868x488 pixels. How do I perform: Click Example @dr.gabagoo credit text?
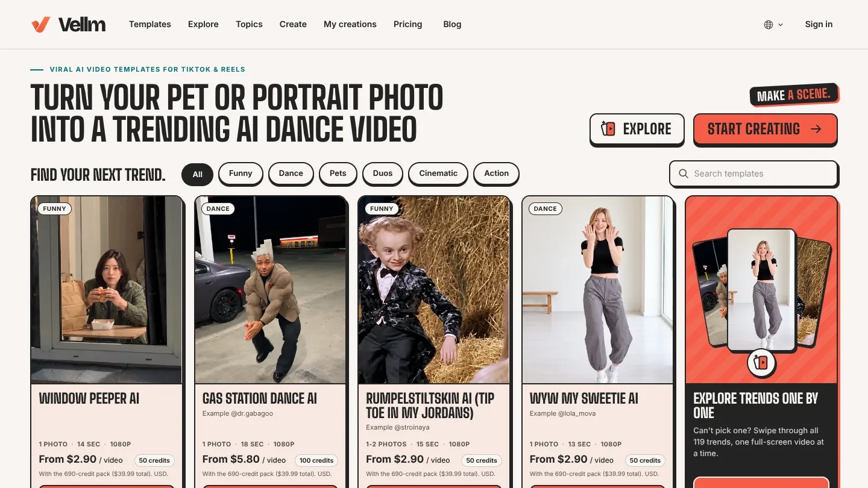click(x=239, y=413)
